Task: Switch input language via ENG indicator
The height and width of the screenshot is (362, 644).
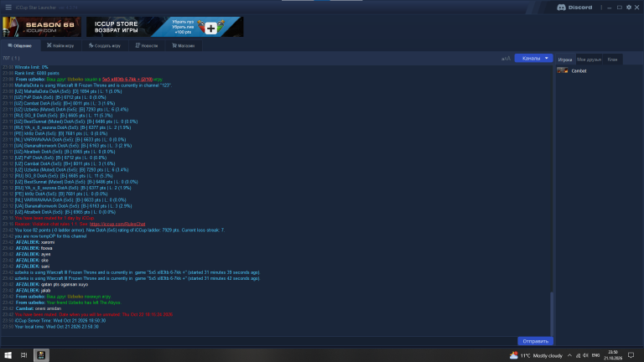Action: [596, 355]
